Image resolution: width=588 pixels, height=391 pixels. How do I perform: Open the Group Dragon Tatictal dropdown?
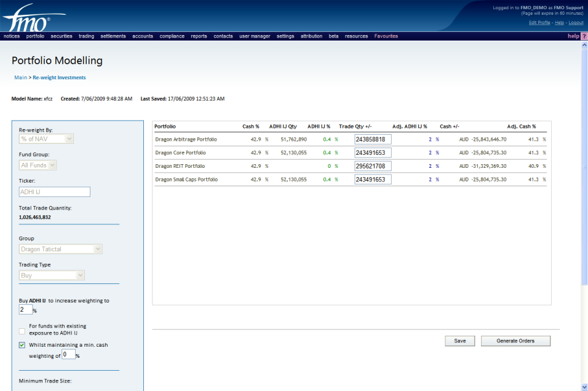60,249
